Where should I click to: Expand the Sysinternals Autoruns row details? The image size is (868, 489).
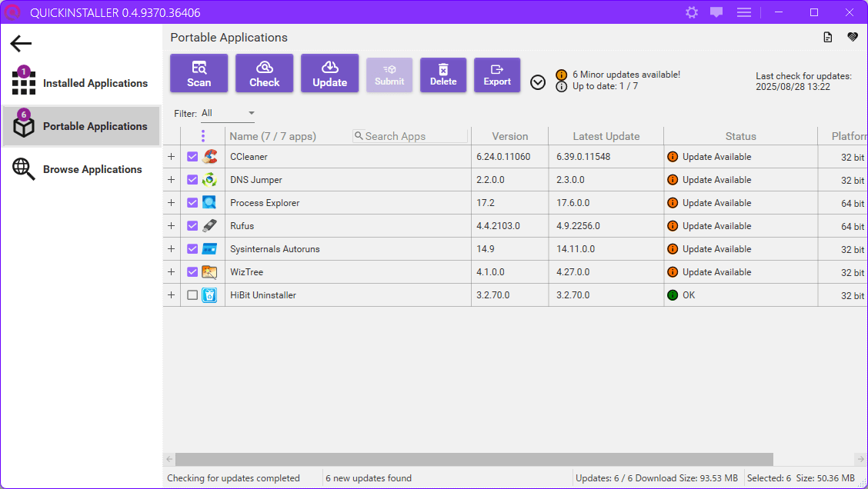tap(172, 249)
